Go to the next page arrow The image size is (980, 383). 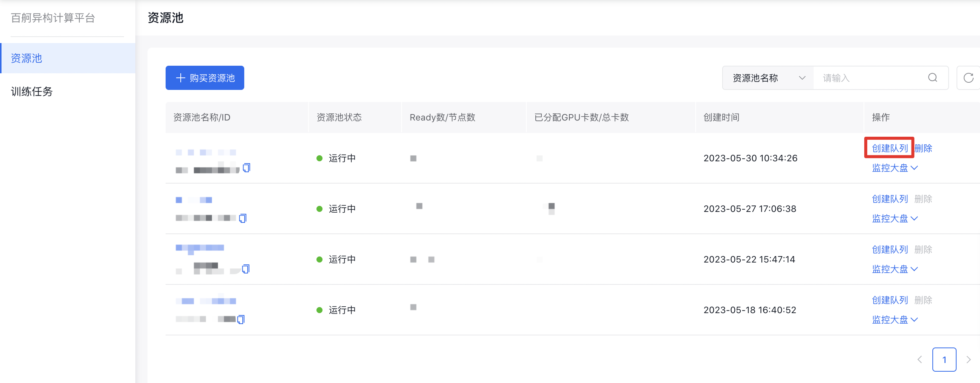point(968,360)
